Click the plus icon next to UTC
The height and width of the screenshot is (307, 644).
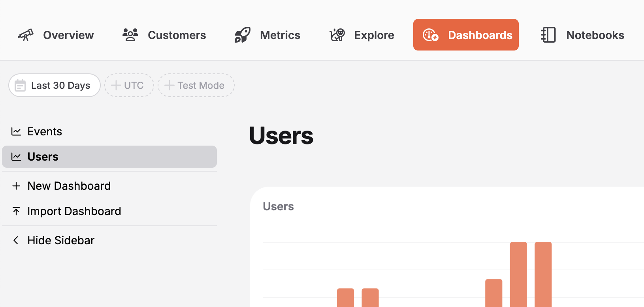point(116,85)
